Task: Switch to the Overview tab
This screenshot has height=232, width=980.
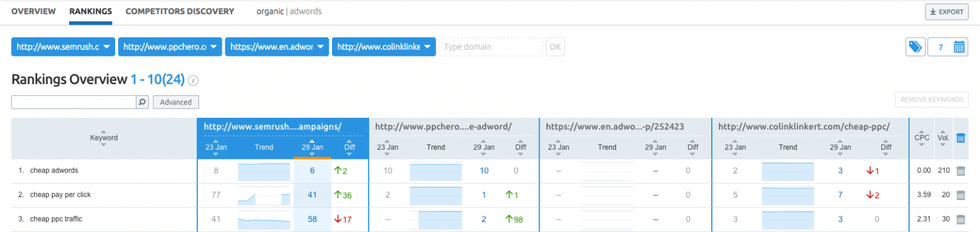Action: (x=33, y=11)
